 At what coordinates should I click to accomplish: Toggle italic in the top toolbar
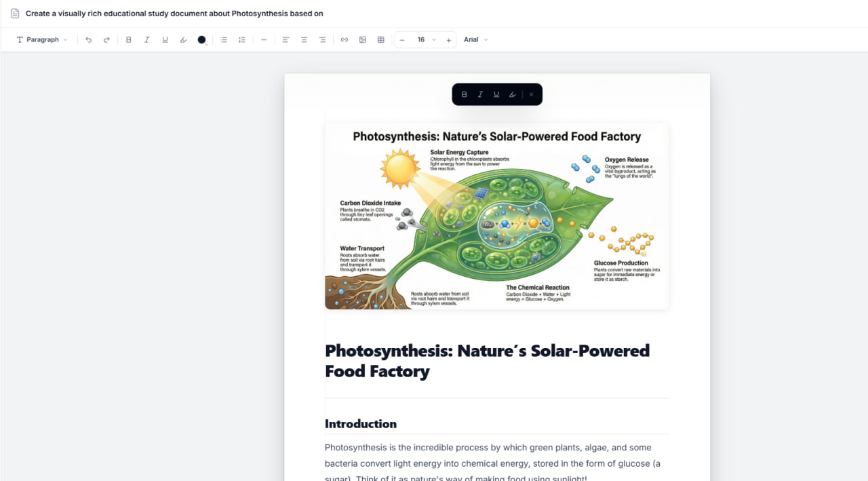click(x=146, y=40)
